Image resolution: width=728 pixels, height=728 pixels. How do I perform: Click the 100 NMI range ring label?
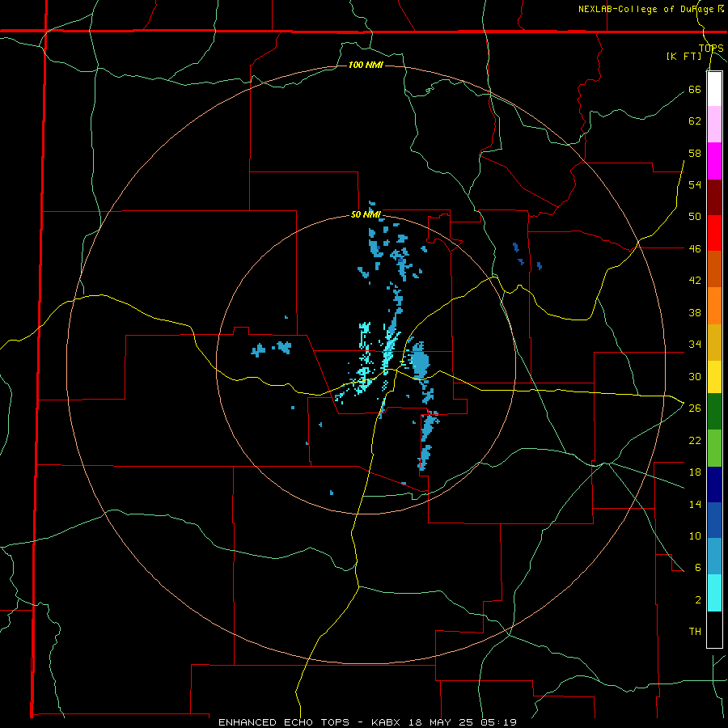pos(366,65)
